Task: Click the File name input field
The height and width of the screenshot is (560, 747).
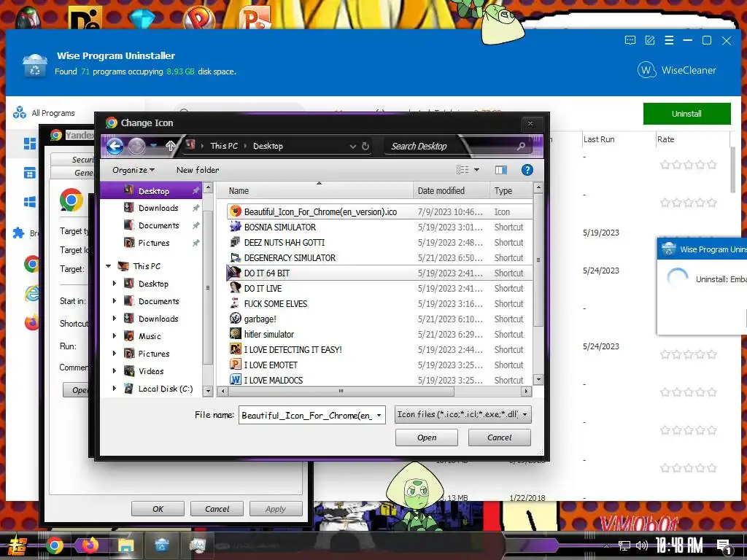Action: point(307,415)
